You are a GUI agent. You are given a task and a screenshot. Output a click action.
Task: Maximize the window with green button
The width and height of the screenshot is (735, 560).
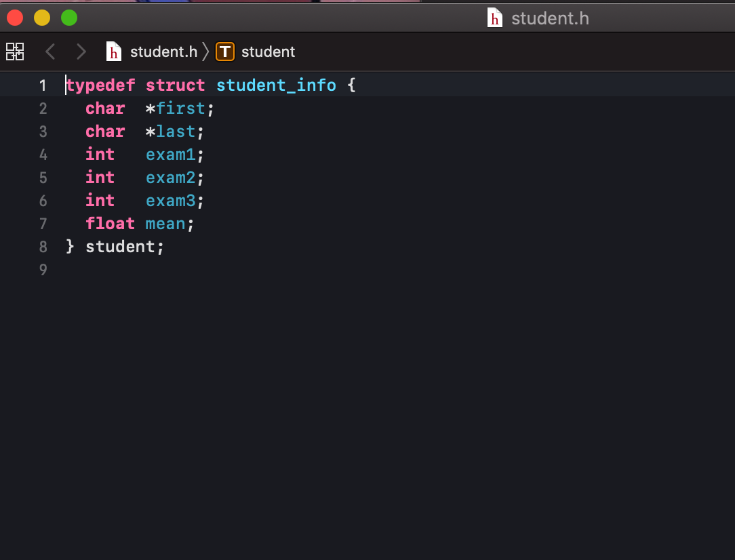click(69, 18)
